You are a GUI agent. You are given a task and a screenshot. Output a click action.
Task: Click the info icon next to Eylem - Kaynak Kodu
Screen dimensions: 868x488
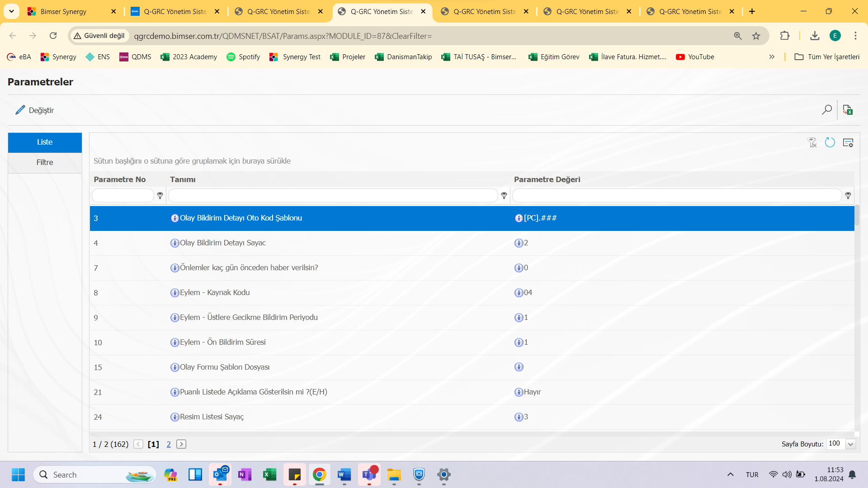(175, 292)
